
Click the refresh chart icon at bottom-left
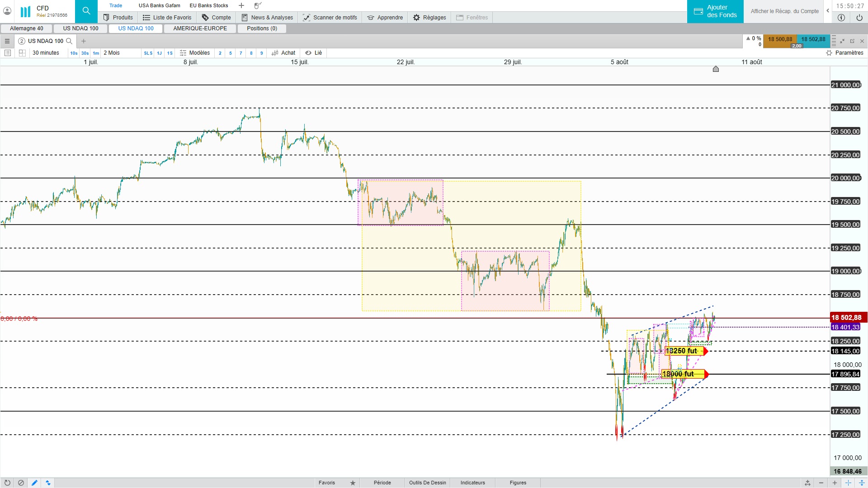point(7,483)
